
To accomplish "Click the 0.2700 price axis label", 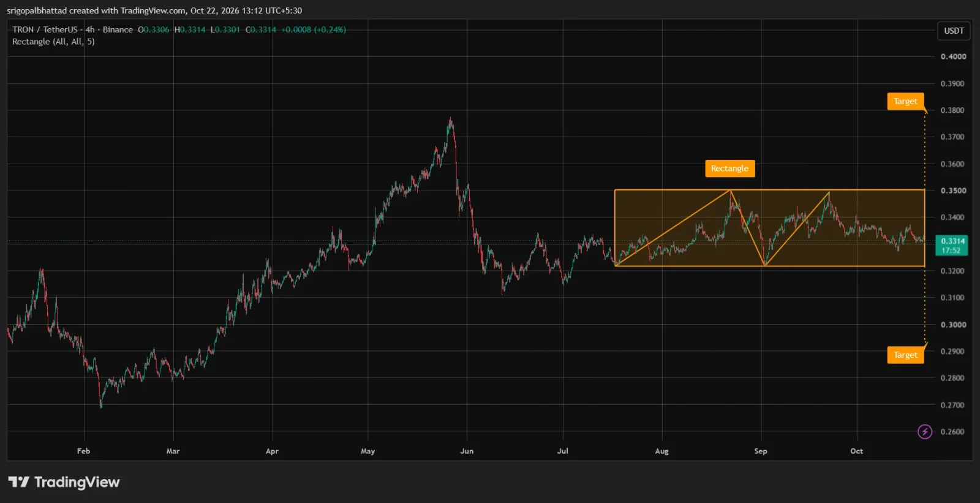I will pyautogui.click(x=953, y=405).
